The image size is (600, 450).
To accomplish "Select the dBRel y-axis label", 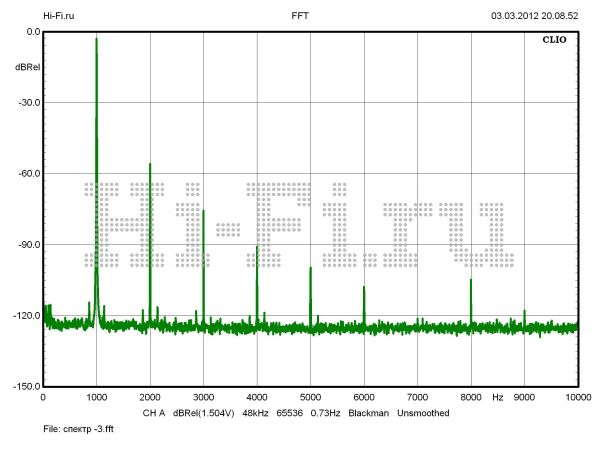I will [27, 67].
